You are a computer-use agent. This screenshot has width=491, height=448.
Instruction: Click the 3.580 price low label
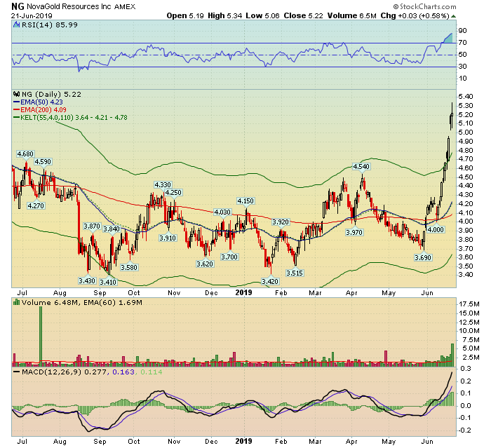point(129,267)
